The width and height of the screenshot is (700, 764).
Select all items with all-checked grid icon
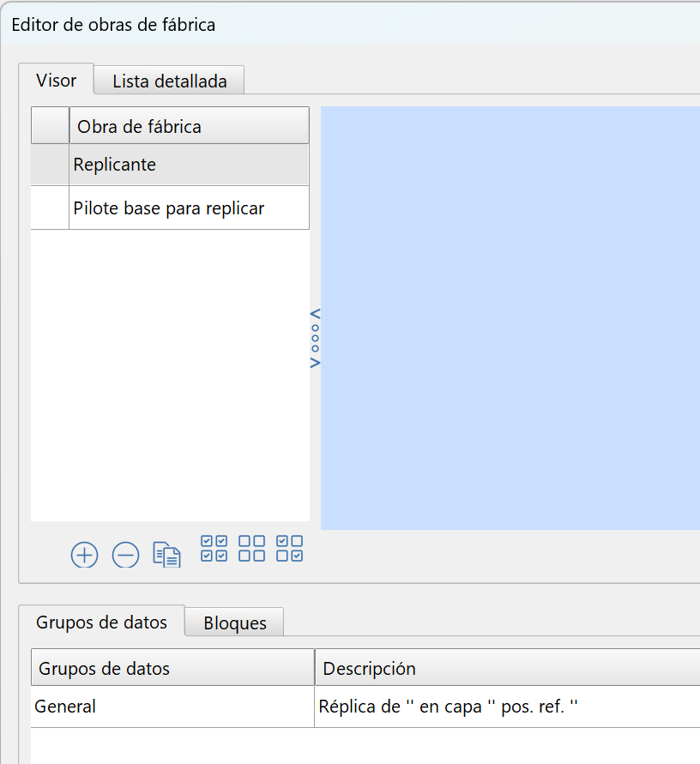(214, 549)
